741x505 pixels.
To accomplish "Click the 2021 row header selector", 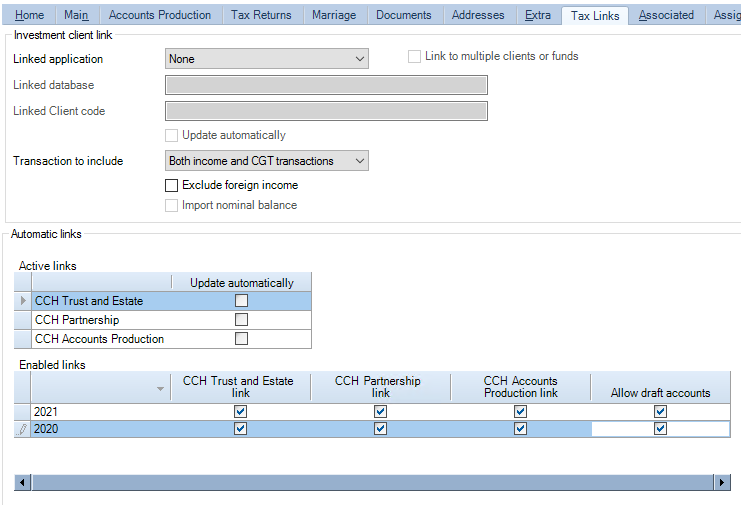I will pyautogui.click(x=22, y=412).
